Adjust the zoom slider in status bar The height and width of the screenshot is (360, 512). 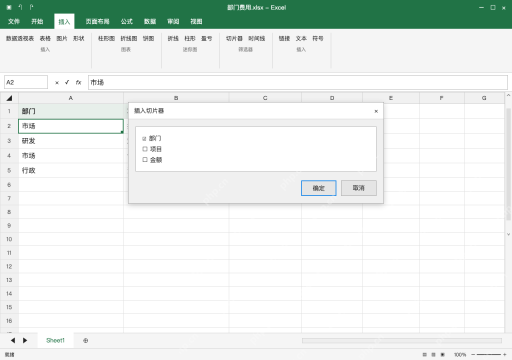tap(489, 355)
